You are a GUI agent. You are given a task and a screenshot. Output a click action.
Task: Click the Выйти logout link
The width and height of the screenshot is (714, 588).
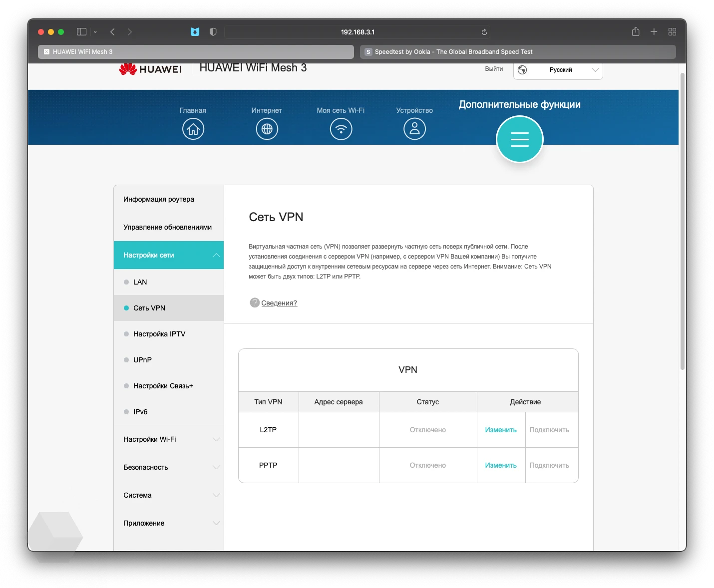[494, 69]
